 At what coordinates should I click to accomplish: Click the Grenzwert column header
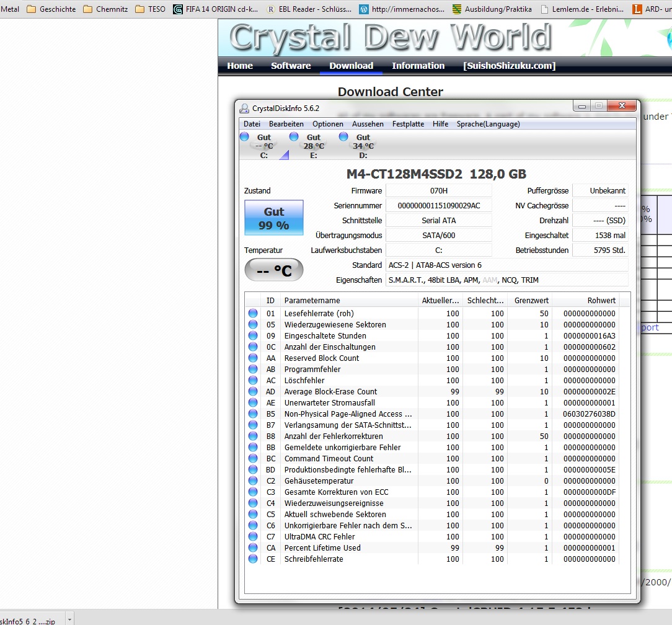(529, 301)
